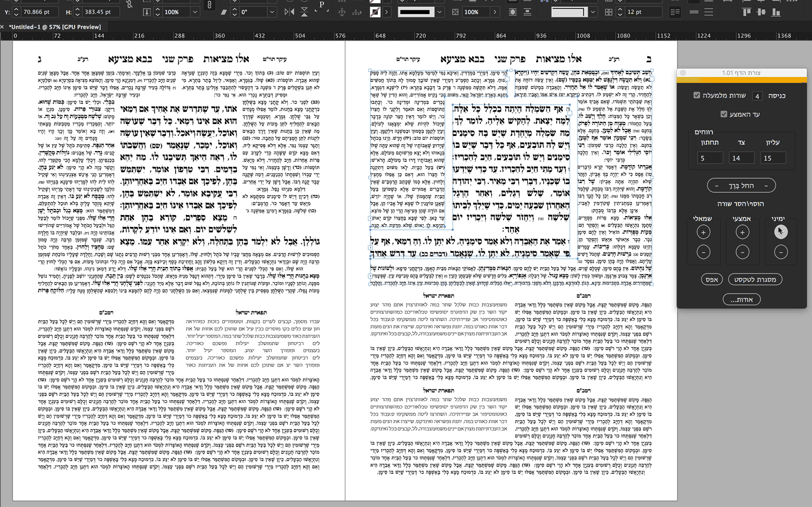812x507 pixels.
Task: Remove a line from the שמאלי column
Action: [x=703, y=252]
